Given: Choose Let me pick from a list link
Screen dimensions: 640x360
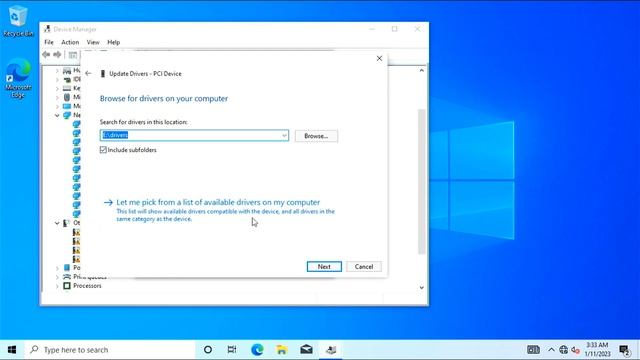Looking at the screenshot, I should point(218,202).
